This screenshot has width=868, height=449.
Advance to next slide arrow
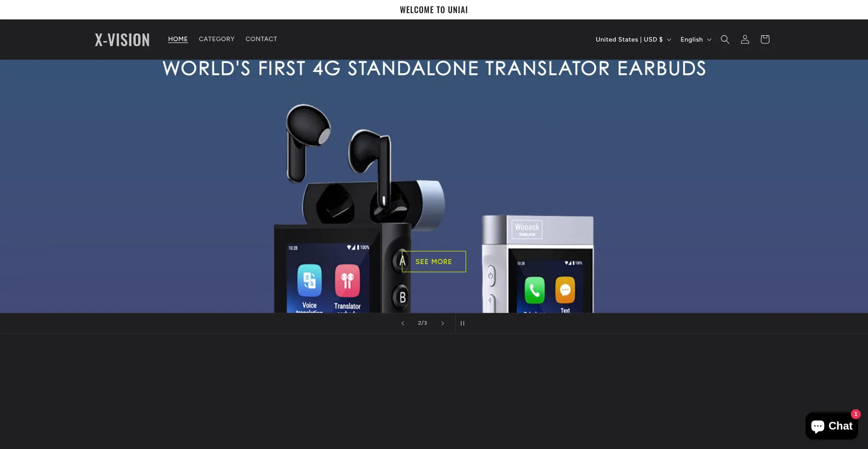(443, 323)
